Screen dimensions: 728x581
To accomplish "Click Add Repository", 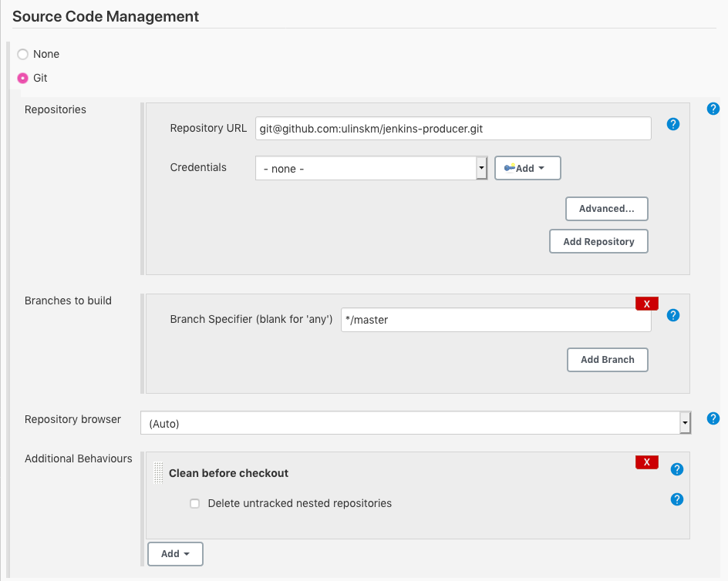I will pyautogui.click(x=598, y=240).
